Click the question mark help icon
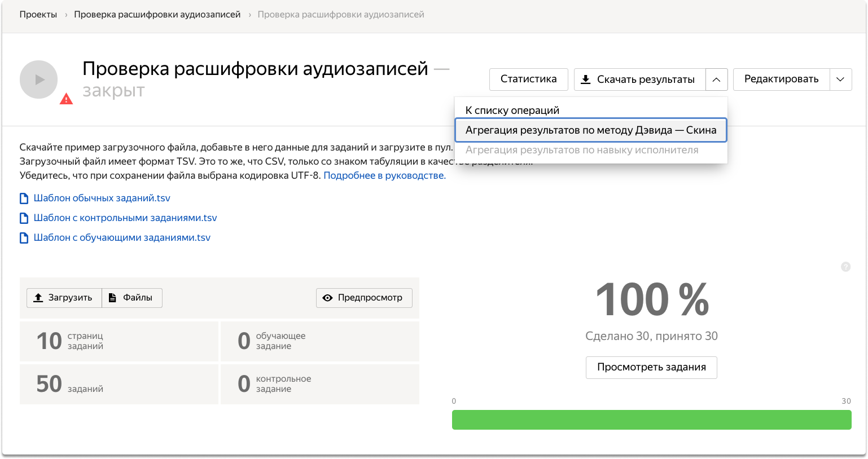Screen dimensions: 868x459 point(845,267)
